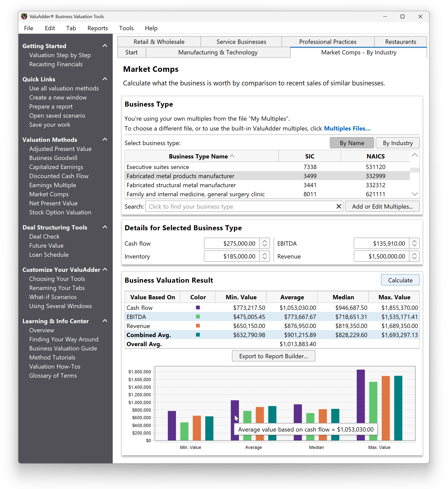Click the Calculate button

(x=400, y=280)
